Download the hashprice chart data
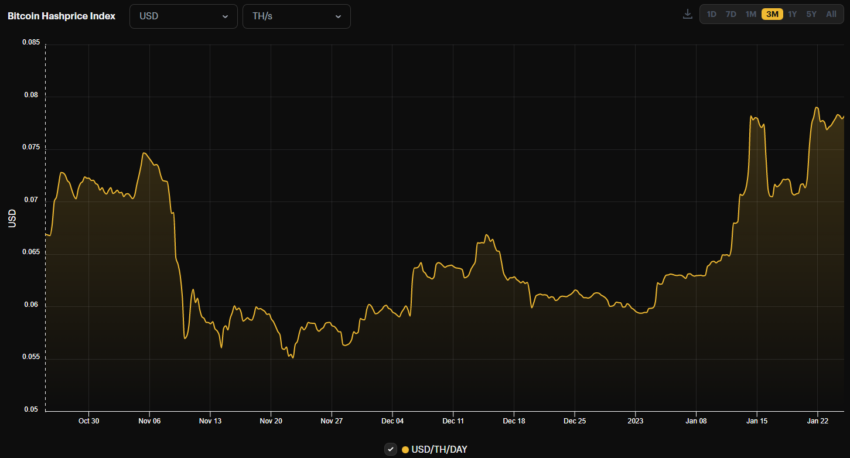 point(687,14)
